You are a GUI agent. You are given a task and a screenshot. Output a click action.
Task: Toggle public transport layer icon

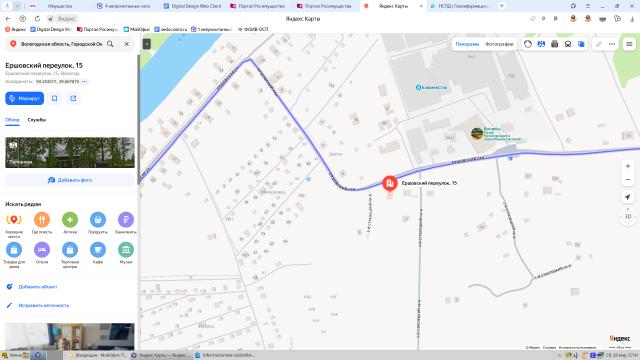[568, 44]
